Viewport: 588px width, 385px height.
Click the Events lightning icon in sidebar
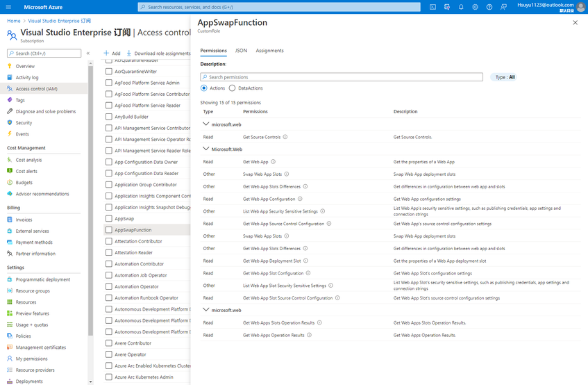10,134
